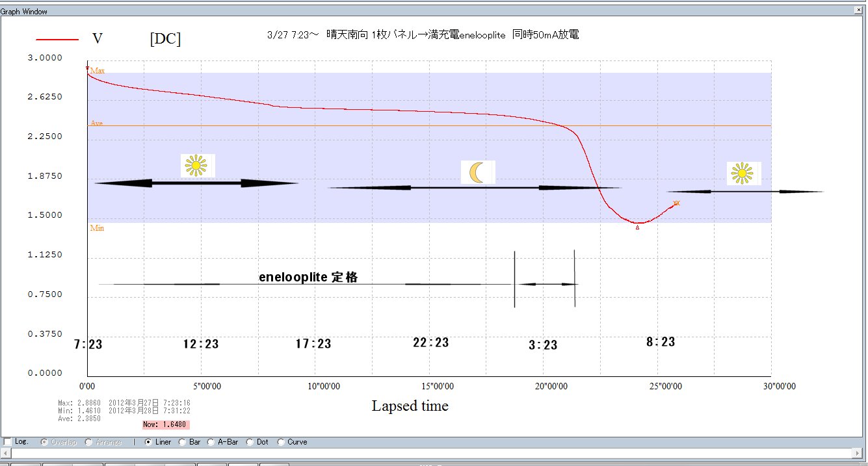Click the left sun icon above the daytime arrow
The width and height of the screenshot is (868, 466).
coord(196,166)
